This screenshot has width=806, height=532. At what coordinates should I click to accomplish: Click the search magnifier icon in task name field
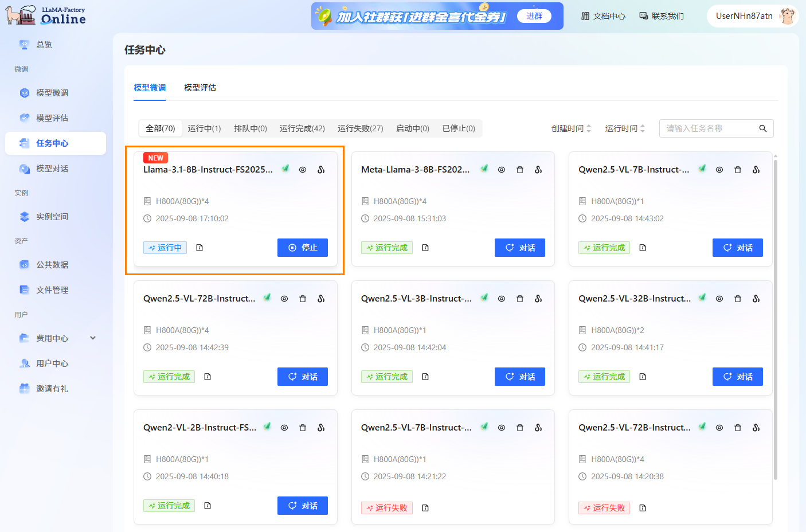point(762,128)
